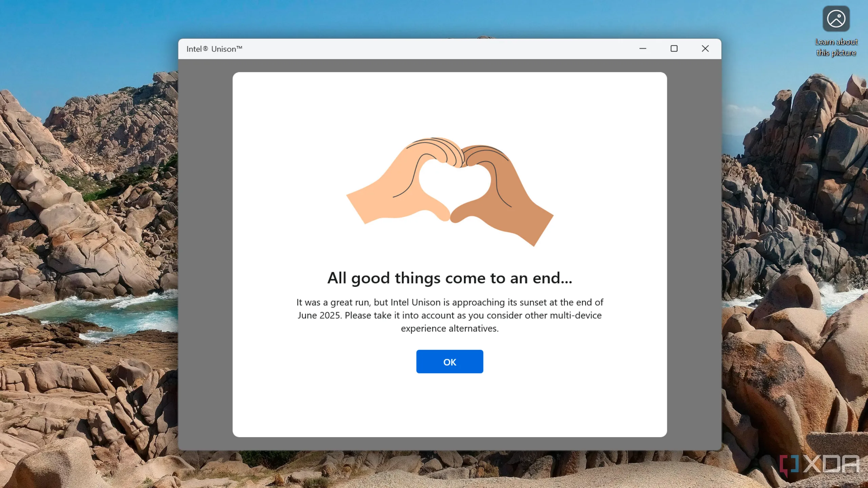Click the XDA watermark lettering
Screen dimensions: 868x488
(831, 464)
